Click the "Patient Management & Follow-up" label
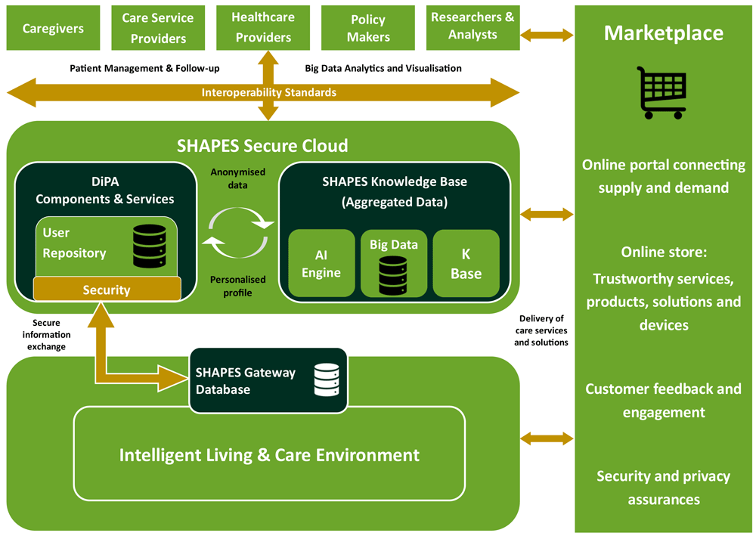The image size is (756, 536). pyautogui.click(x=144, y=69)
